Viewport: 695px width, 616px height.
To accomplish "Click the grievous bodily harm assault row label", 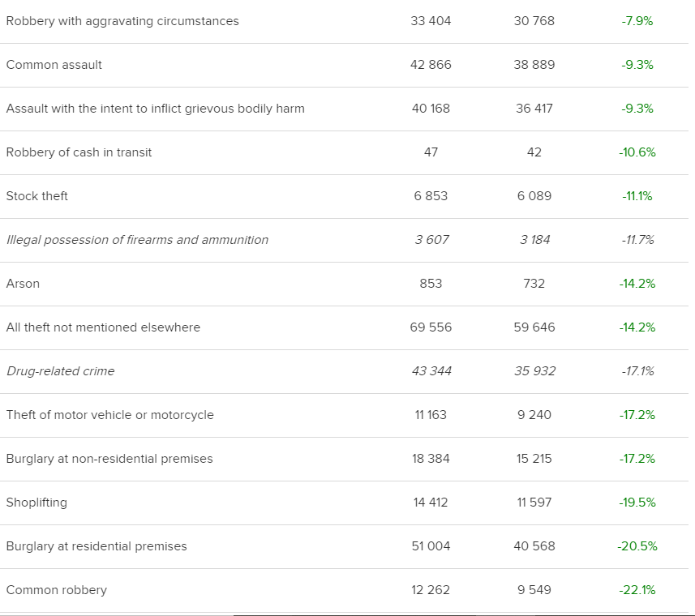I will pyautogui.click(x=156, y=109).
